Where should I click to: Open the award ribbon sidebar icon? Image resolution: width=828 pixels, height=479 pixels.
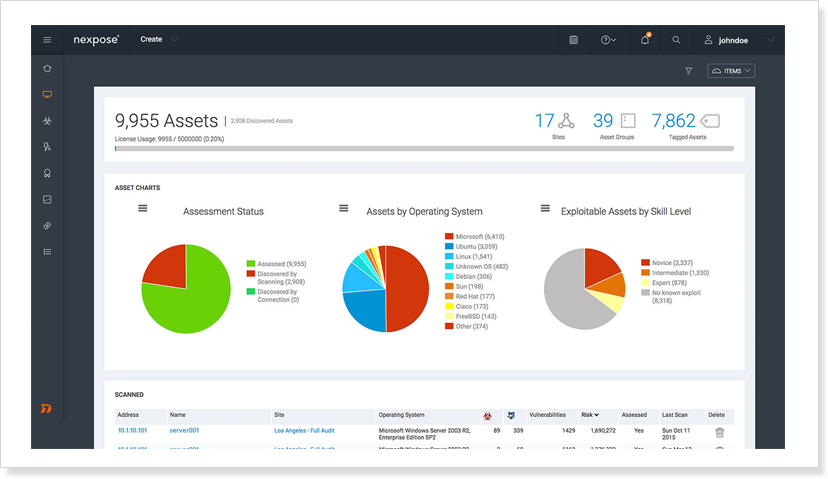47,173
